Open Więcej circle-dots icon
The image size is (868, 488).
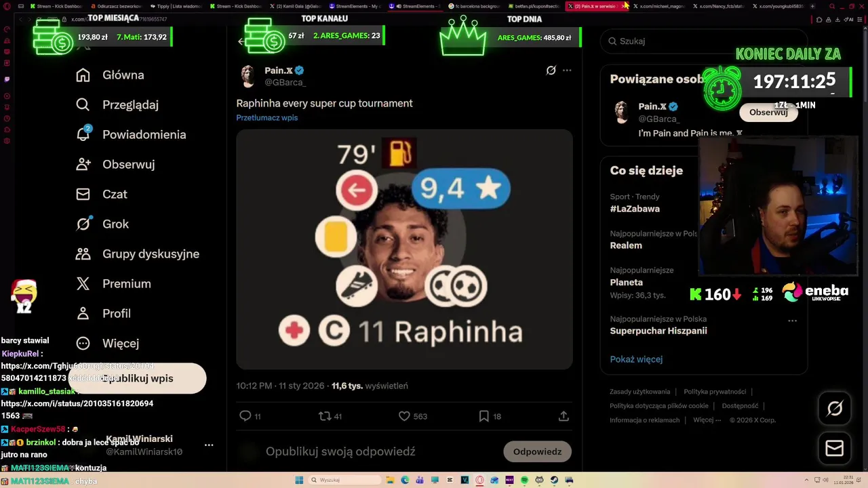83,344
